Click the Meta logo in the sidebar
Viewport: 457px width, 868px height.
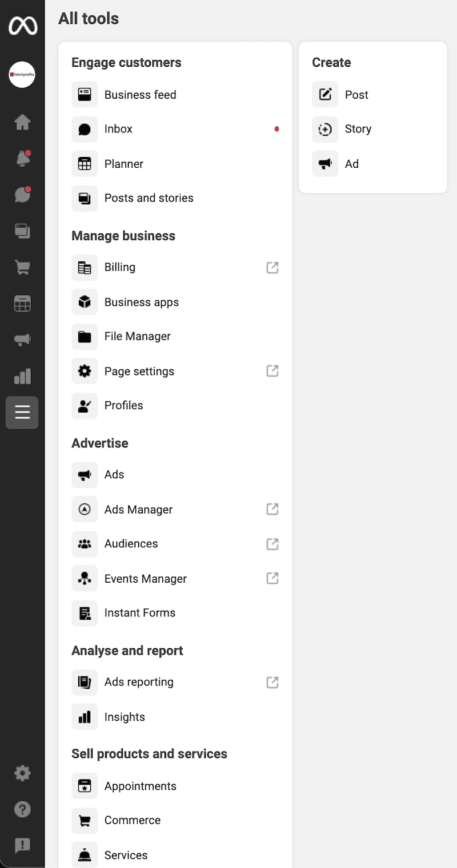22,26
